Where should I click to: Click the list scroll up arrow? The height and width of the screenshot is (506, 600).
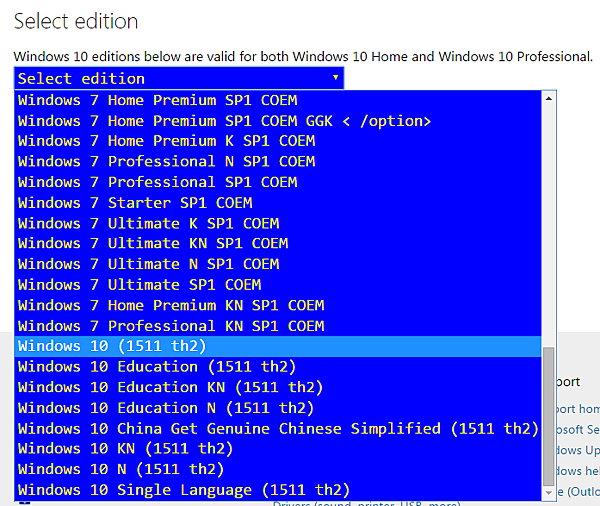(x=549, y=99)
